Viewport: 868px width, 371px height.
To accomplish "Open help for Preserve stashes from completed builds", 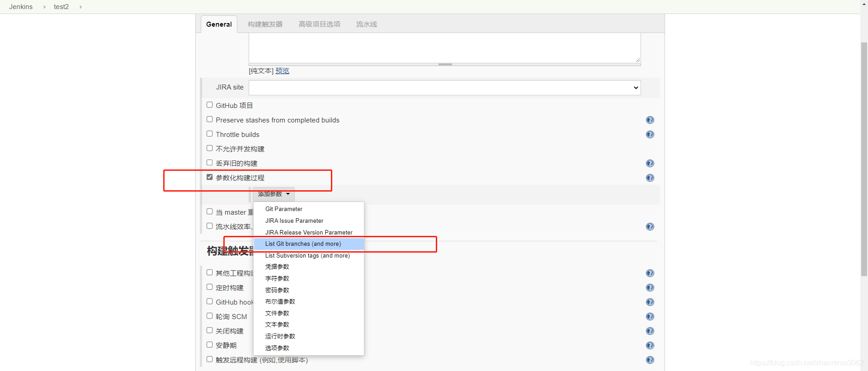I will tap(650, 120).
